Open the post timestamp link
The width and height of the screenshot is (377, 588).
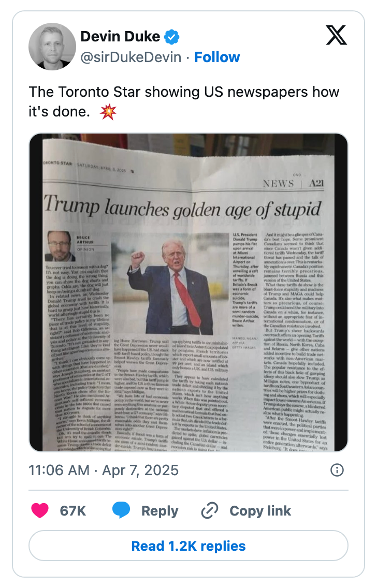coord(104,470)
